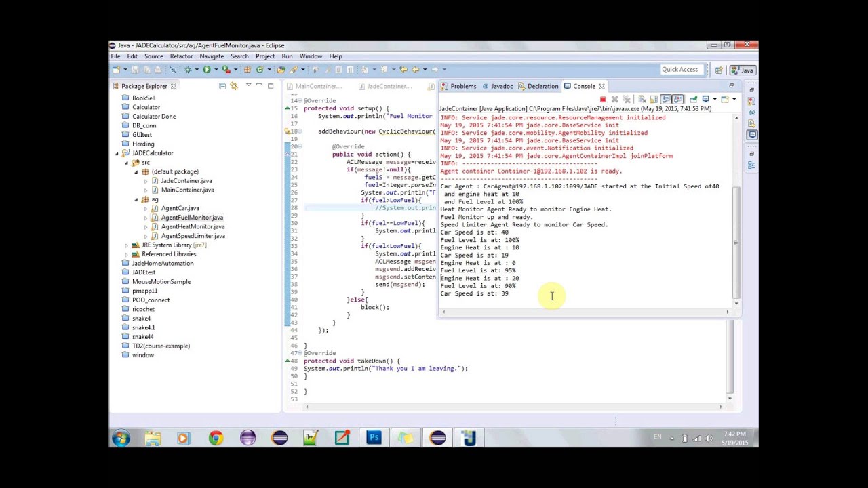Select JadeContainer.java under default package
The width and height of the screenshot is (868, 488).
(186, 181)
